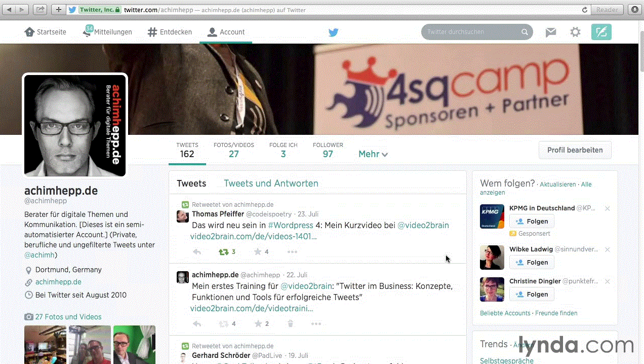Dismiss KPMG suggestion
This screenshot has height=364, width=644.
point(608,209)
